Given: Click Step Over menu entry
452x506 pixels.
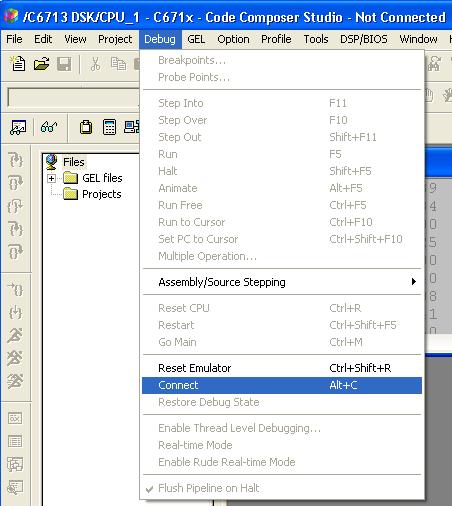Looking at the screenshot, I should tap(282, 120).
